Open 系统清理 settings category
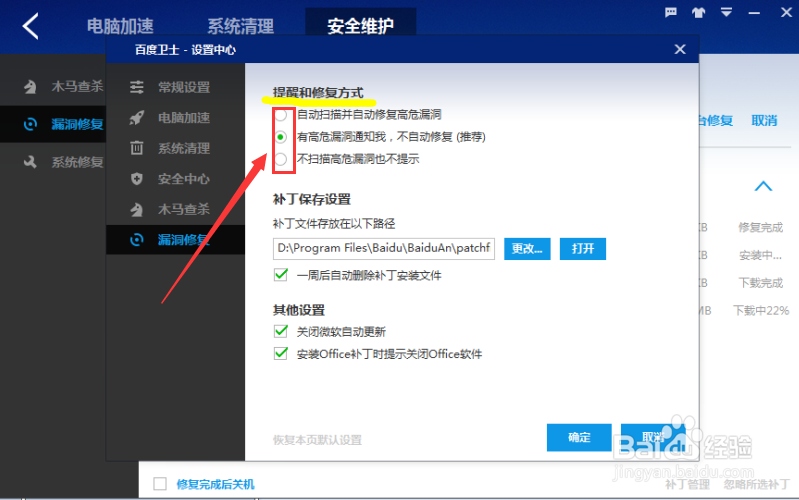799x500 pixels. pyautogui.click(x=184, y=148)
